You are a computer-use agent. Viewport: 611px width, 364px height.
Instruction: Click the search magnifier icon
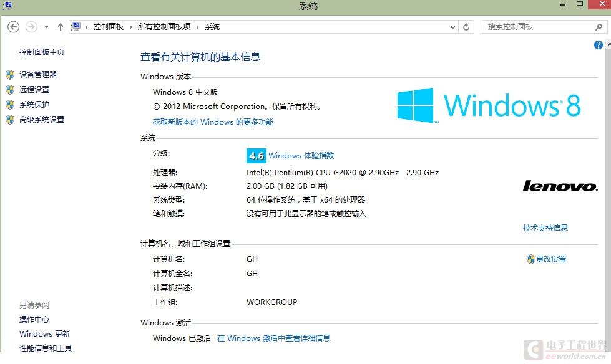(599, 27)
